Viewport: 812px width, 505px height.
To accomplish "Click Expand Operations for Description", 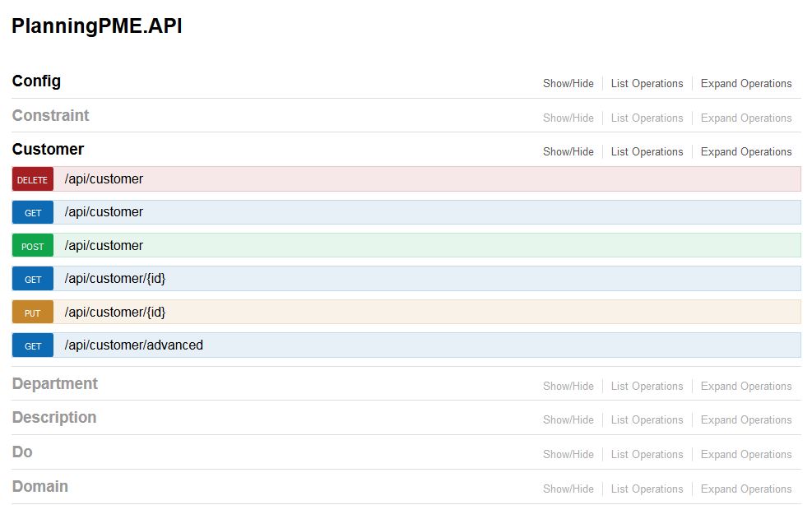I will [745, 420].
